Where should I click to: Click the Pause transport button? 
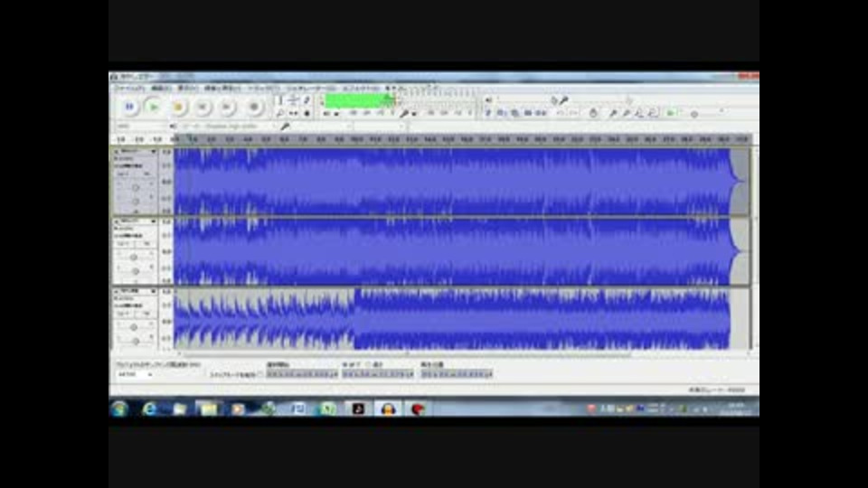click(129, 107)
